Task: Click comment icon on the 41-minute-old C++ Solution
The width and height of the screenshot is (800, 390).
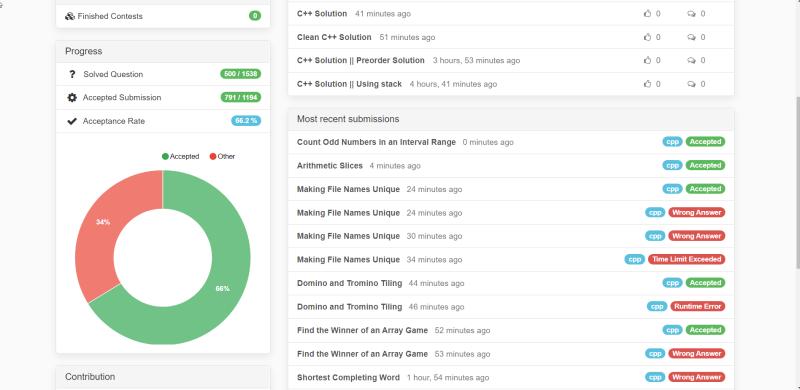Action: pos(691,14)
